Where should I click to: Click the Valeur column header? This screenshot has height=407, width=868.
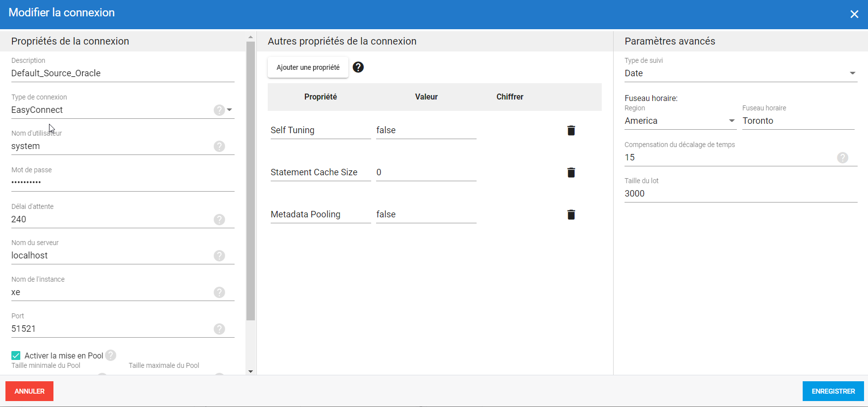pos(426,97)
